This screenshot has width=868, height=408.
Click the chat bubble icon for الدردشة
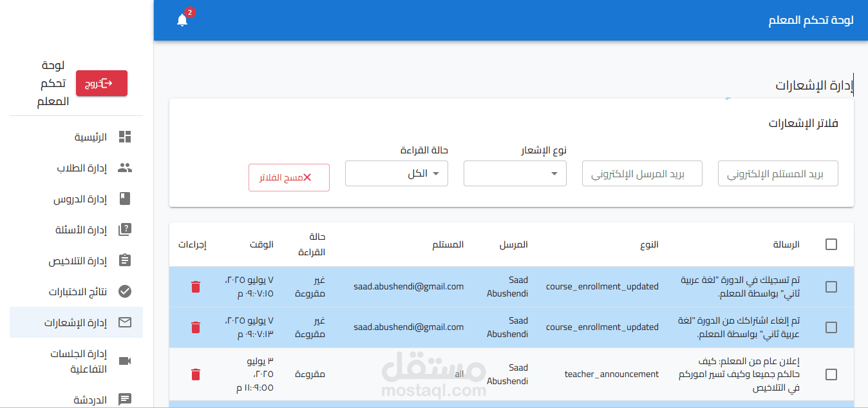(125, 400)
